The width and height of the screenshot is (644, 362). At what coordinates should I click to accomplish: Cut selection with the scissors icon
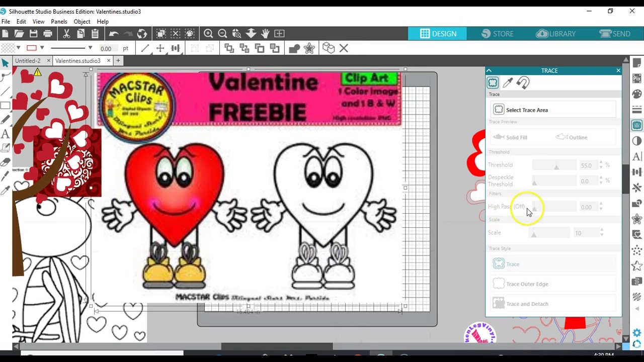(x=66, y=34)
